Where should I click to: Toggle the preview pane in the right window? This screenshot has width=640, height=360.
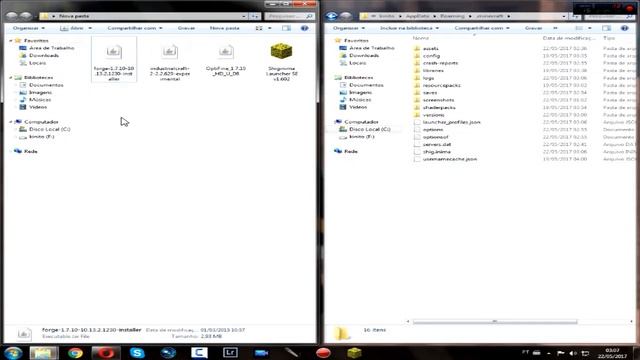click(x=607, y=28)
